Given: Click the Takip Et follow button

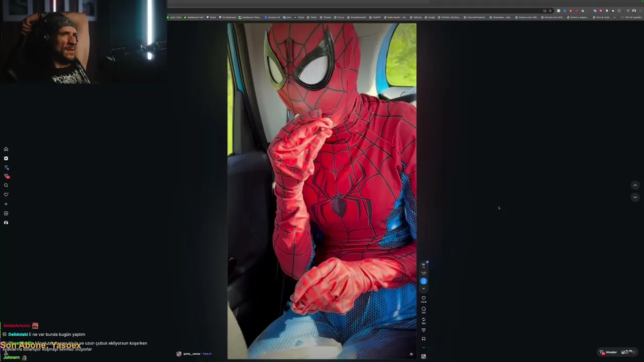Looking at the screenshot, I should coord(207,354).
